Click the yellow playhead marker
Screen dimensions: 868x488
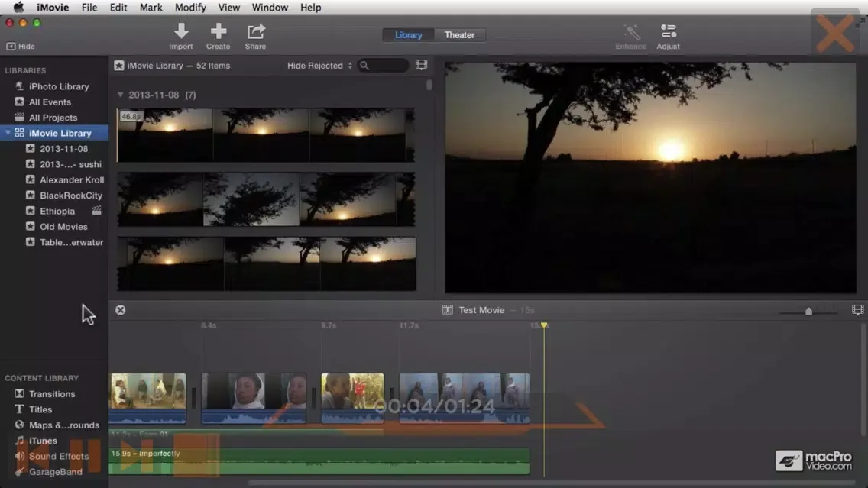544,325
